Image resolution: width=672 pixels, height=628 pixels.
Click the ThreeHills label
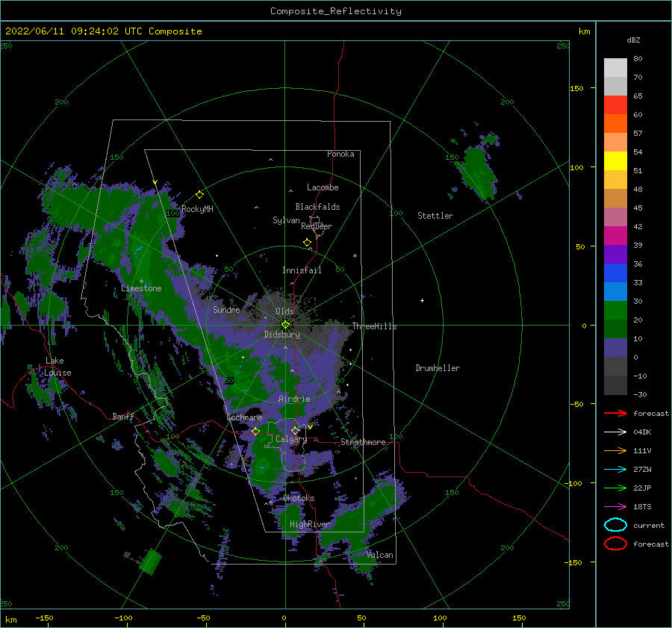pyautogui.click(x=375, y=326)
